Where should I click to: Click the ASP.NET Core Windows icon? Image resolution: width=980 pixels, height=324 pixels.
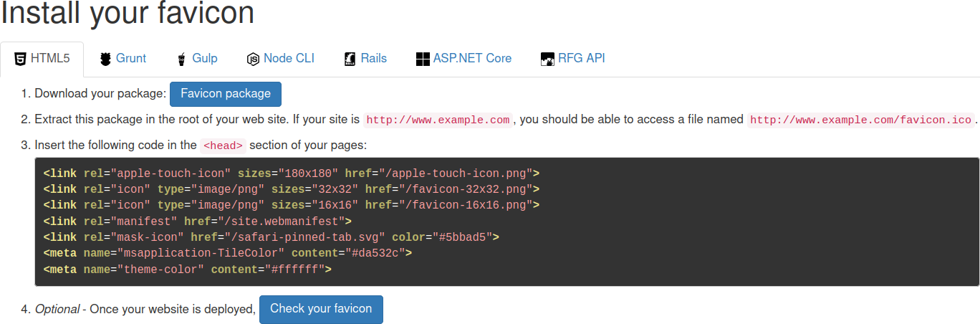click(423, 59)
